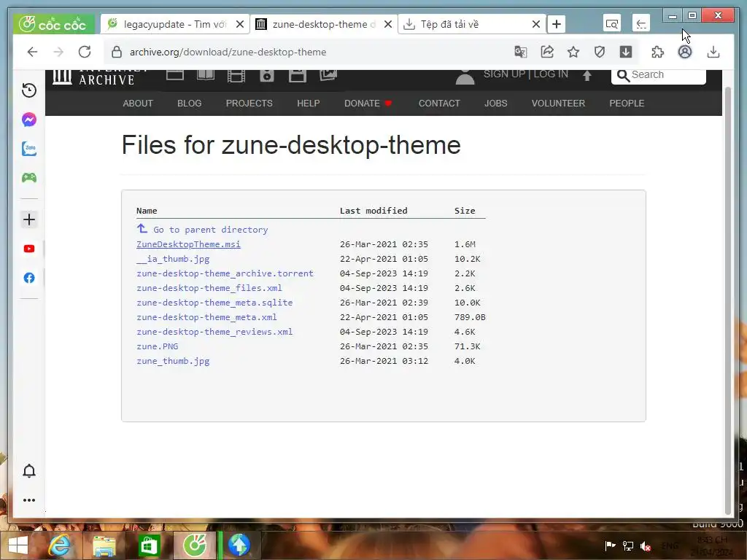747x560 pixels.
Task: Open zune-desktop-theme_files.xml link
Action: (209, 288)
